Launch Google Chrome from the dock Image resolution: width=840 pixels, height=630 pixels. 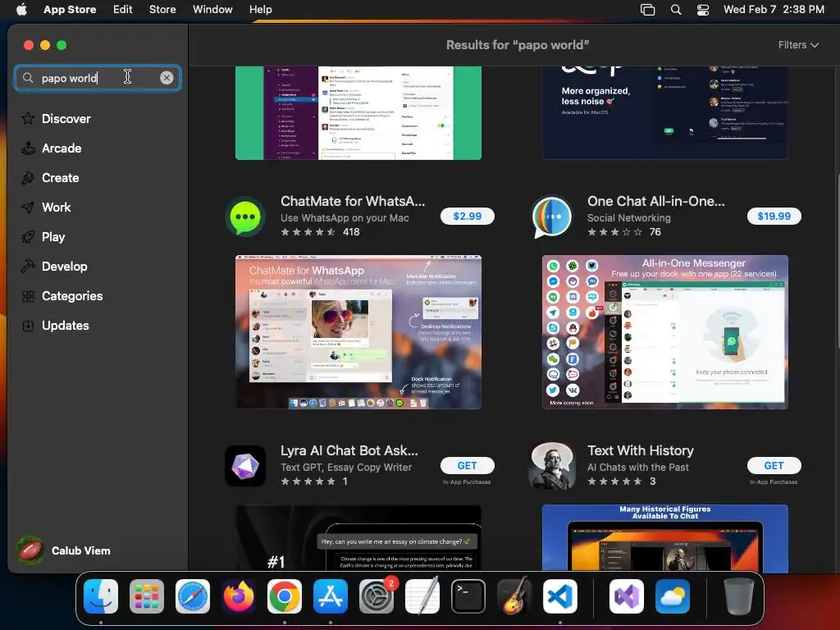pos(285,596)
